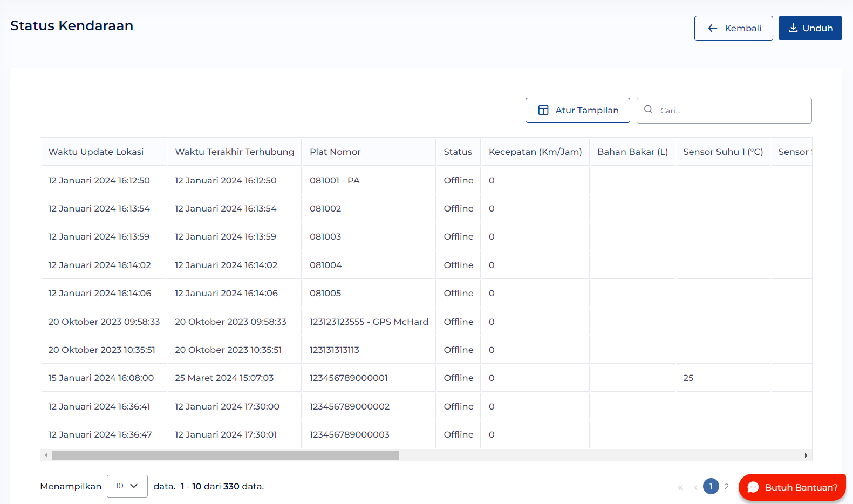Click the Kembali back button

[x=733, y=28]
